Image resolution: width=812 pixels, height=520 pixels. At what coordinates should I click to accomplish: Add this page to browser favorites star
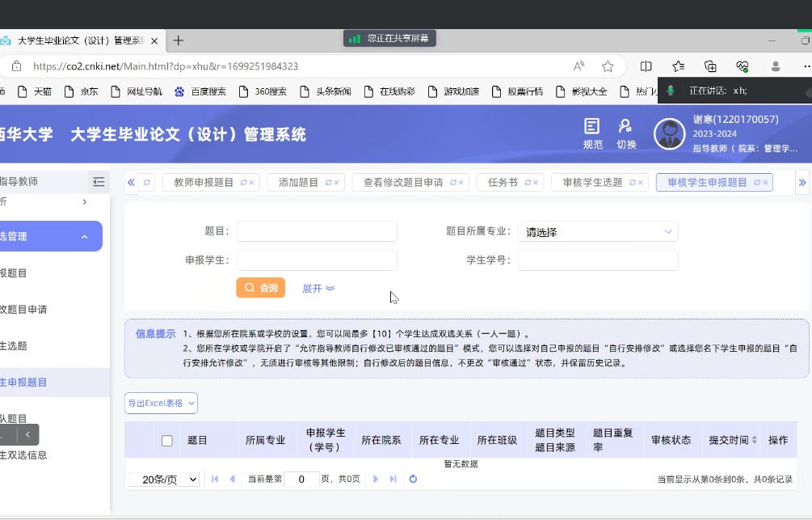(x=608, y=66)
